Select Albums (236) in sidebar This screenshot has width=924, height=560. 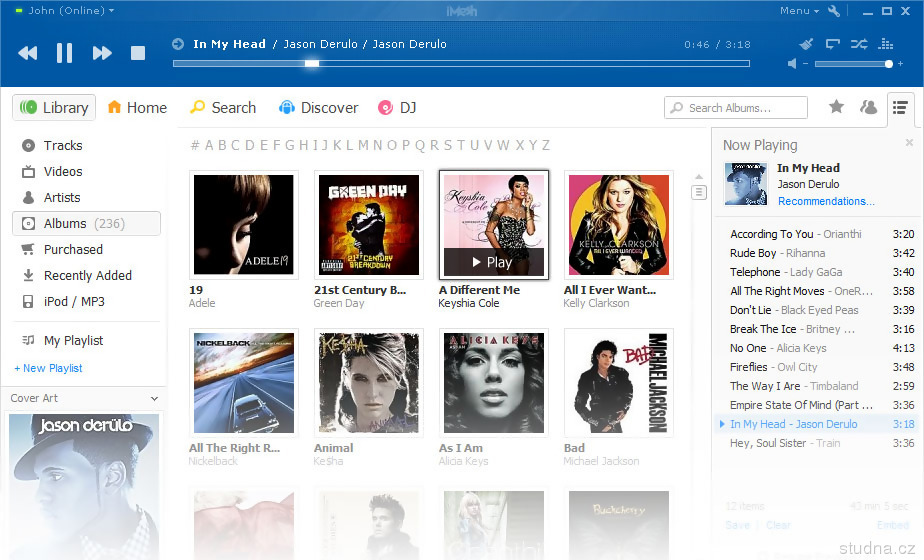point(86,223)
